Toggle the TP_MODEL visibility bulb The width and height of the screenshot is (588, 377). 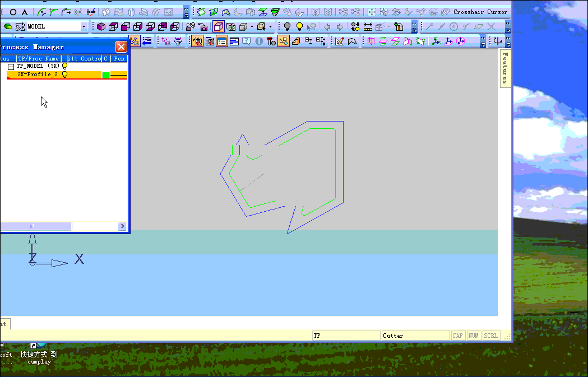coord(64,66)
